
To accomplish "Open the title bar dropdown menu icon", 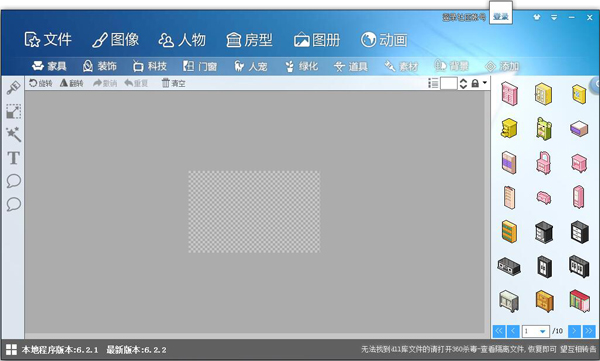I will (x=554, y=17).
